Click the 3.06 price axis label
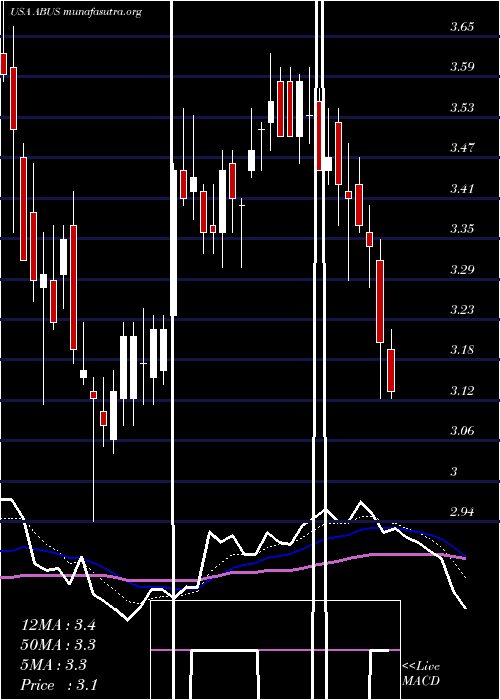The width and height of the screenshot is (500, 700). point(462,431)
